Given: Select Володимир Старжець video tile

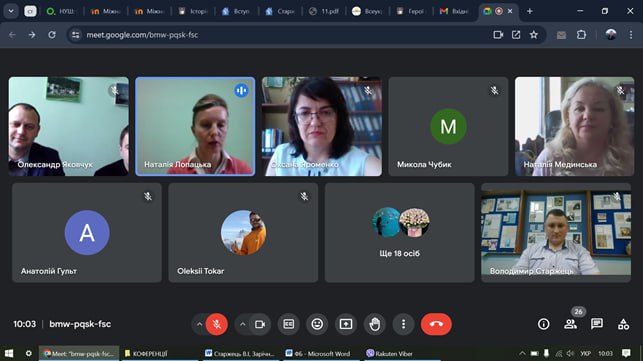Looking at the screenshot, I should click(556, 233).
